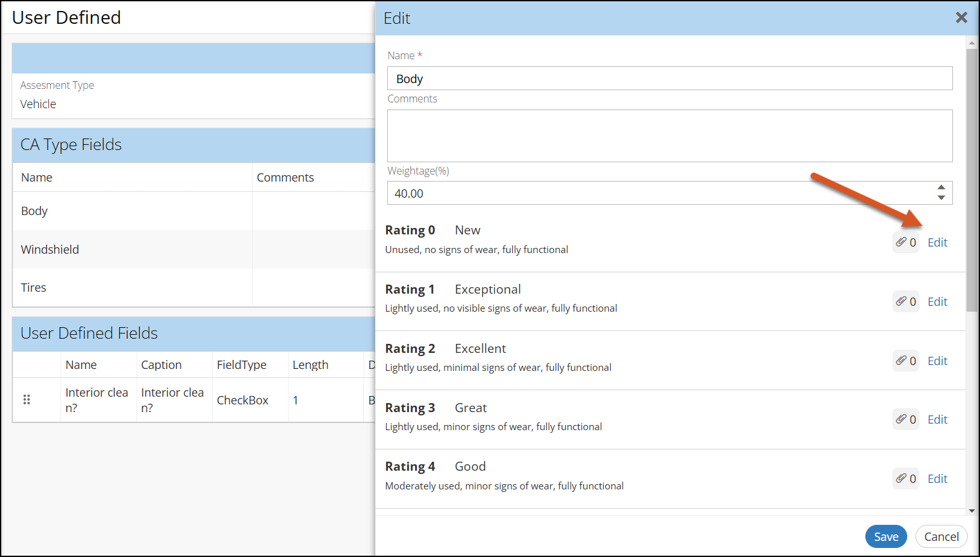The image size is (980, 557).
Task: Cancel the edit dialog
Action: (x=941, y=536)
